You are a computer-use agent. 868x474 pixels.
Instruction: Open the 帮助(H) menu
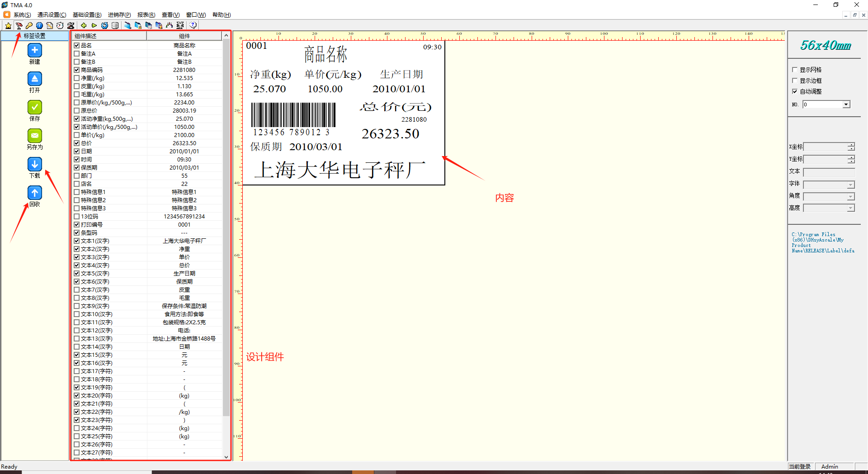coord(222,15)
